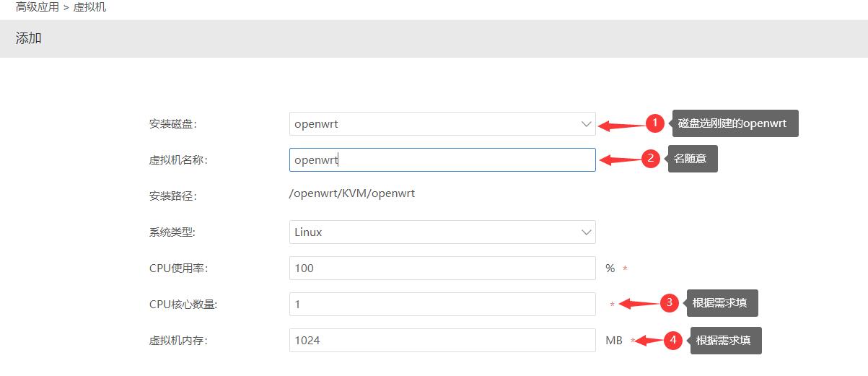Click the 安装磁盘 field label
The image size is (868, 376).
pos(172,124)
